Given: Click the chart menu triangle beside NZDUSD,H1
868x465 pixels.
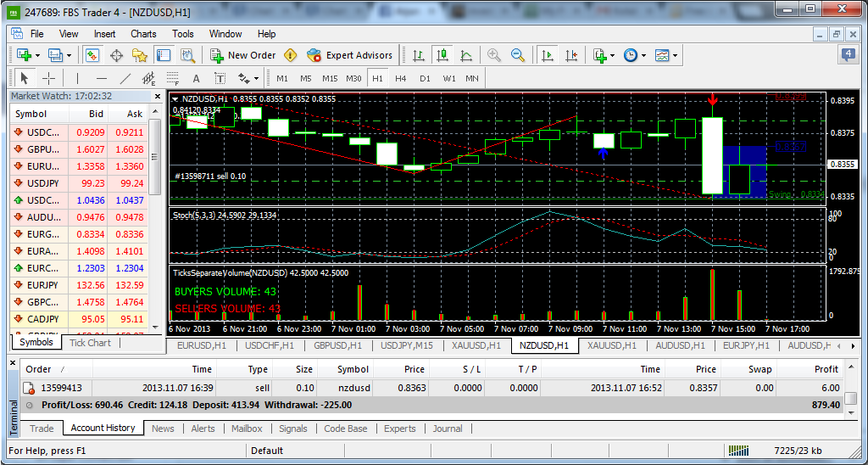Looking at the screenshot, I should point(175,99).
